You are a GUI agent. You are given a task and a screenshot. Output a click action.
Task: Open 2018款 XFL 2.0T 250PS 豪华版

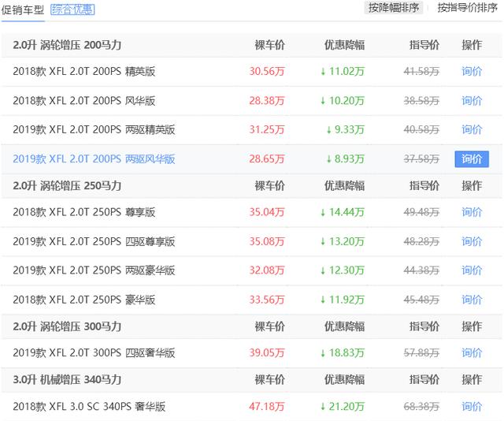point(84,300)
